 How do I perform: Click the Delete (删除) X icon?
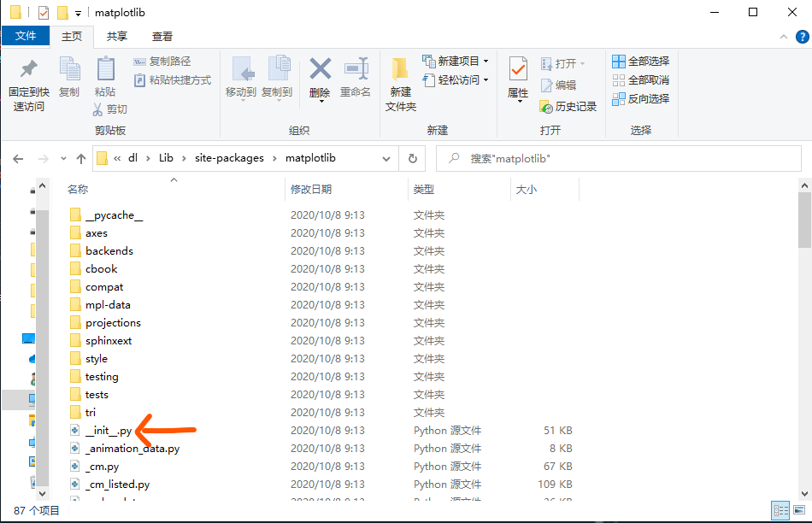coord(320,69)
